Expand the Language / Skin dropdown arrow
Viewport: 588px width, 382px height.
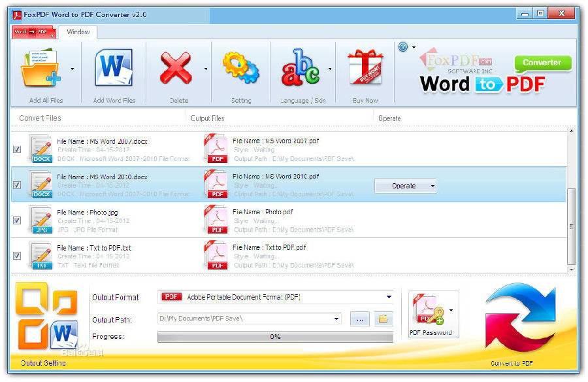(x=330, y=69)
